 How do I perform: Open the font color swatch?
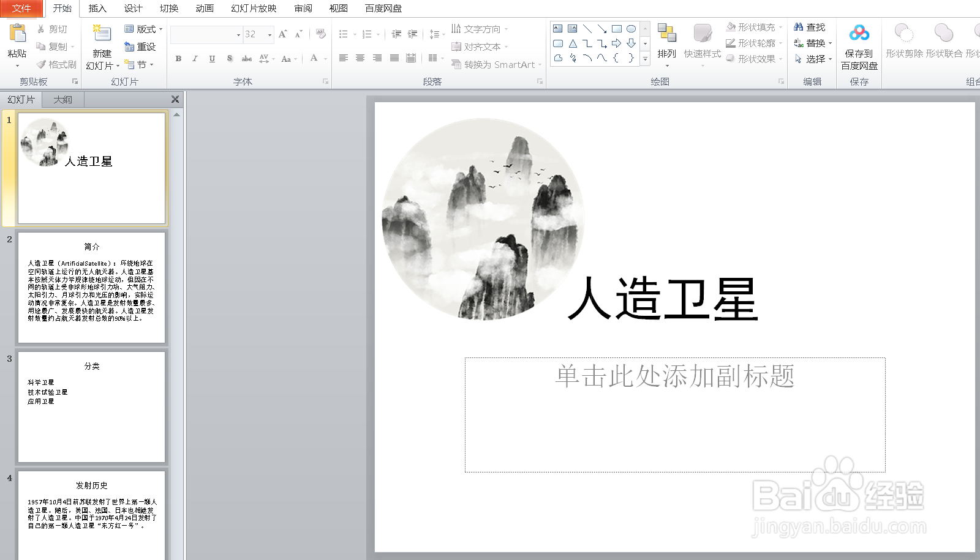click(x=314, y=59)
